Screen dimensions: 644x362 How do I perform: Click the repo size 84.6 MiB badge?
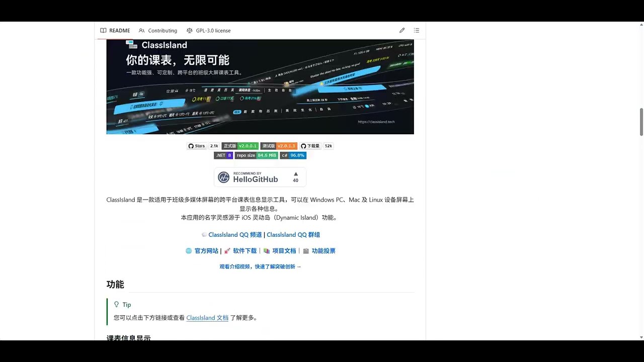click(x=257, y=155)
